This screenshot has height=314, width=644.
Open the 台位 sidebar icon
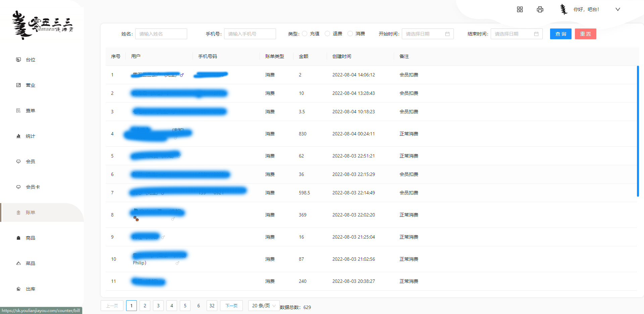click(x=18, y=60)
